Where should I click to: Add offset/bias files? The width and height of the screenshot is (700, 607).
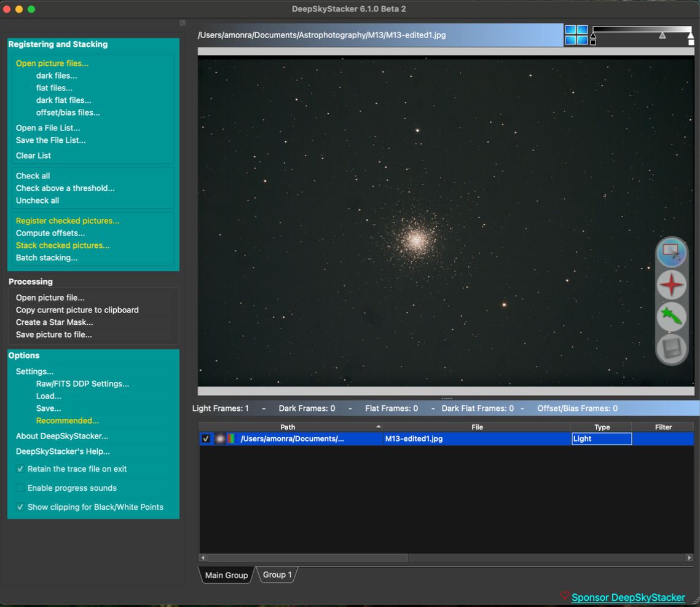(68, 113)
